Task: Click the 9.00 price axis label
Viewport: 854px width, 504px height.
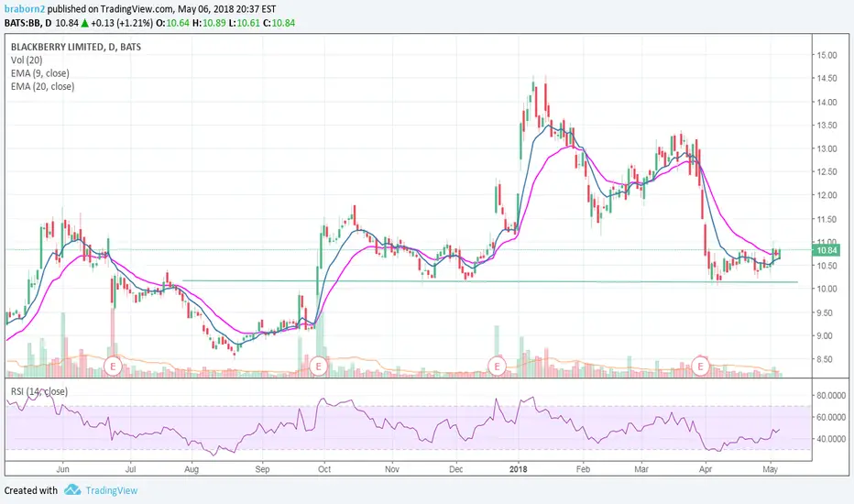Action: pyautogui.click(x=827, y=336)
